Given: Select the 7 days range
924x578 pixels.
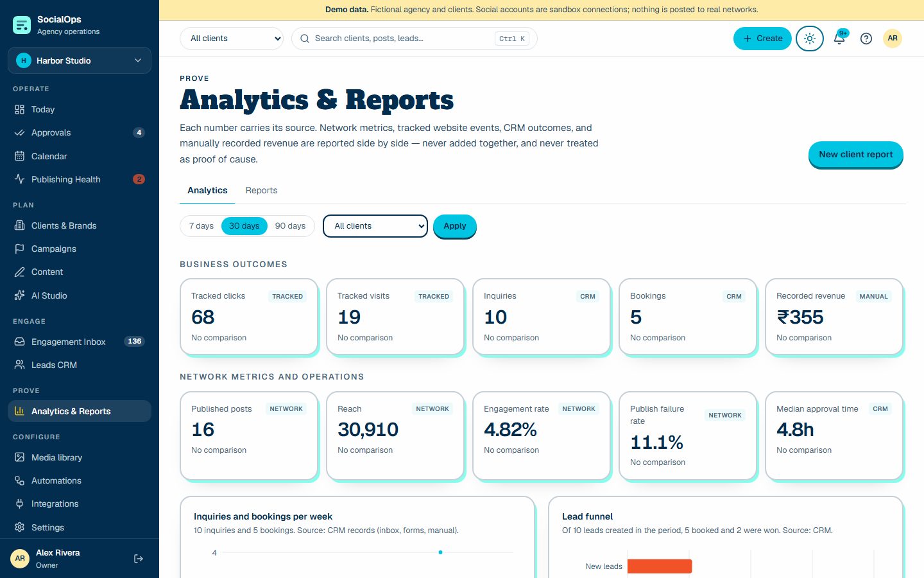Looking at the screenshot, I should tap(201, 226).
